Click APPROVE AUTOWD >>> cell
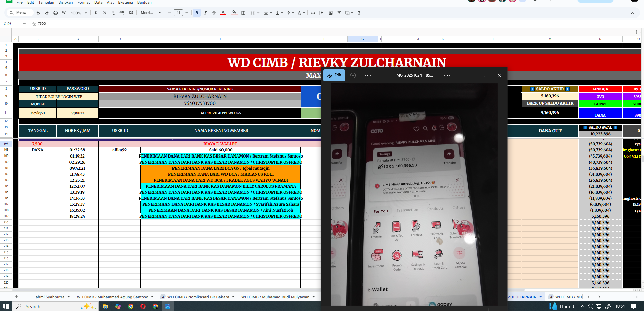The image size is (644, 311). [221, 113]
